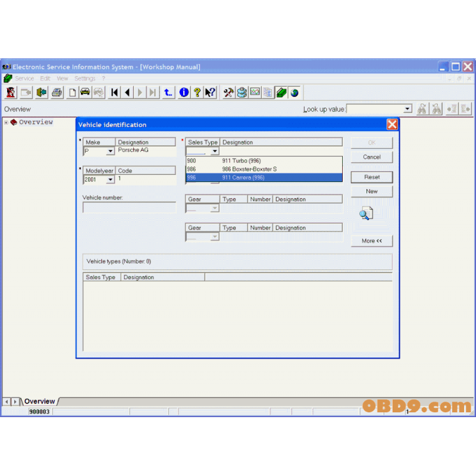Click the More << button
Viewport: 476px width, 476px height.
(371, 241)
